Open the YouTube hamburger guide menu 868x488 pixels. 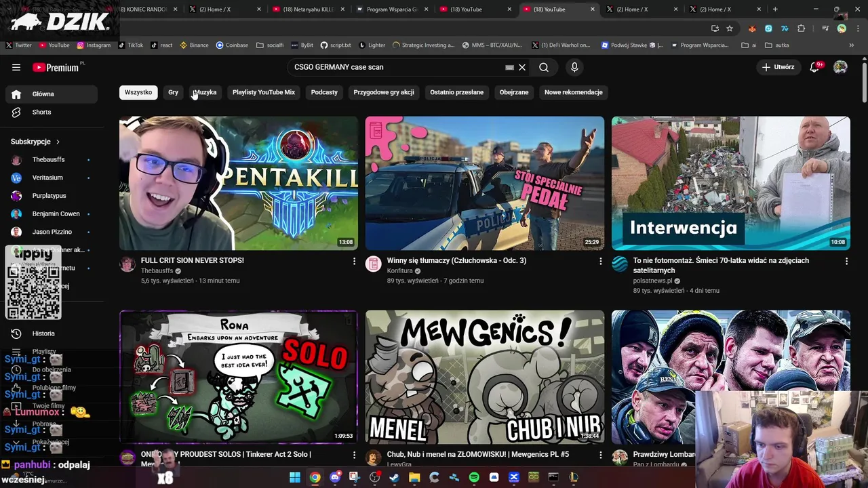coord(16,67)
